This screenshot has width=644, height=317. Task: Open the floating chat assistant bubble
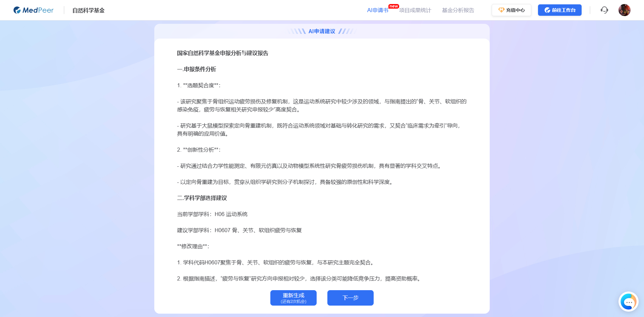coord(628,302)
